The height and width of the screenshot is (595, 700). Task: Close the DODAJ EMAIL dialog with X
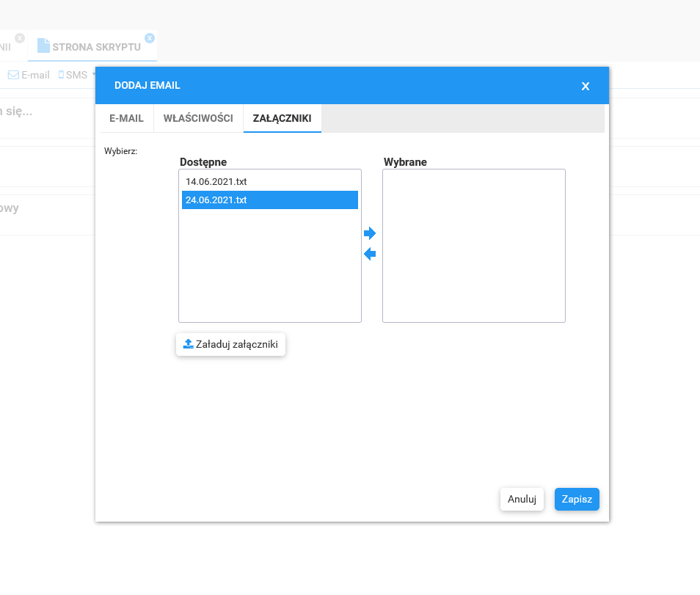(x=586, y=86)
